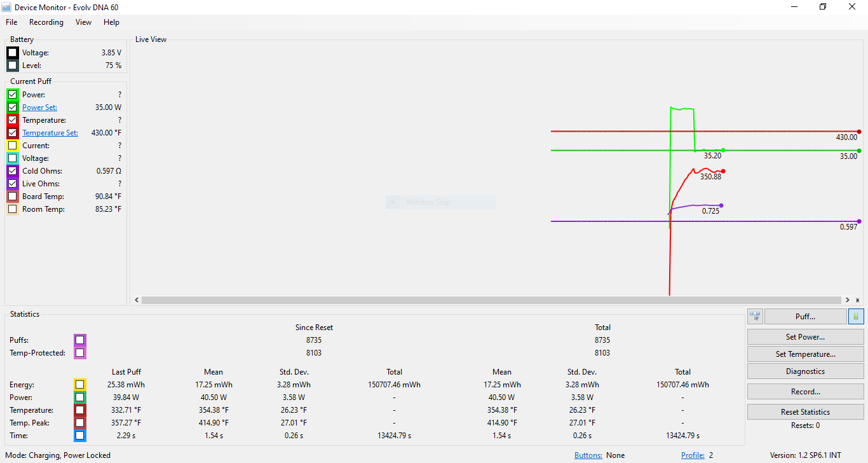Enable the Board Temp checkbox
868x463 pixels.
pyautogui.click(x=13, y=197)
